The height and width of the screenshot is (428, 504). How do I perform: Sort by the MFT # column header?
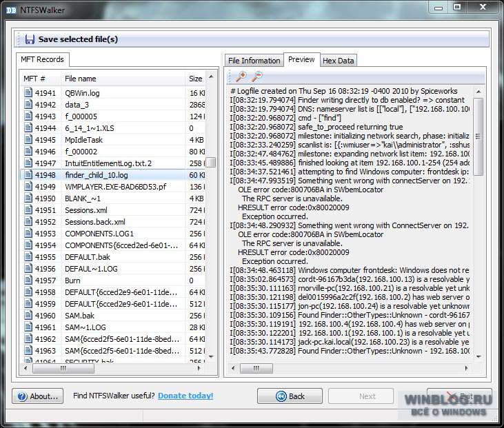41,79
